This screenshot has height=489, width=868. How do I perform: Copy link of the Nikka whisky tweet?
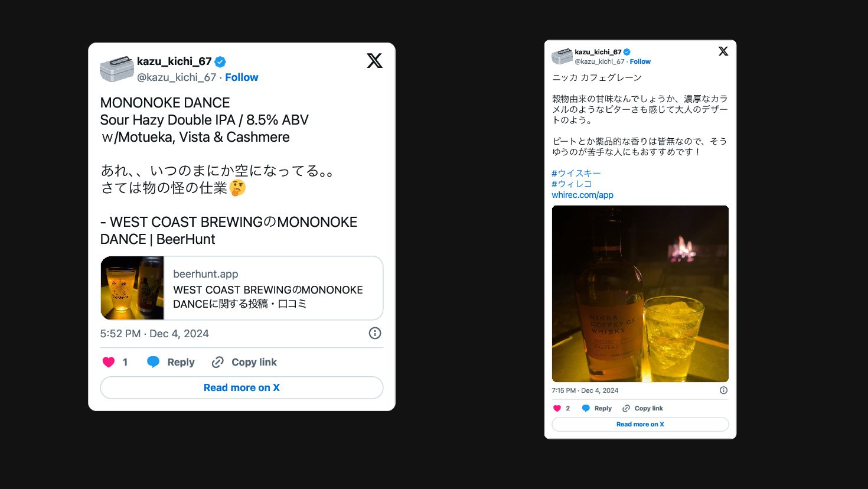(642, 408)
